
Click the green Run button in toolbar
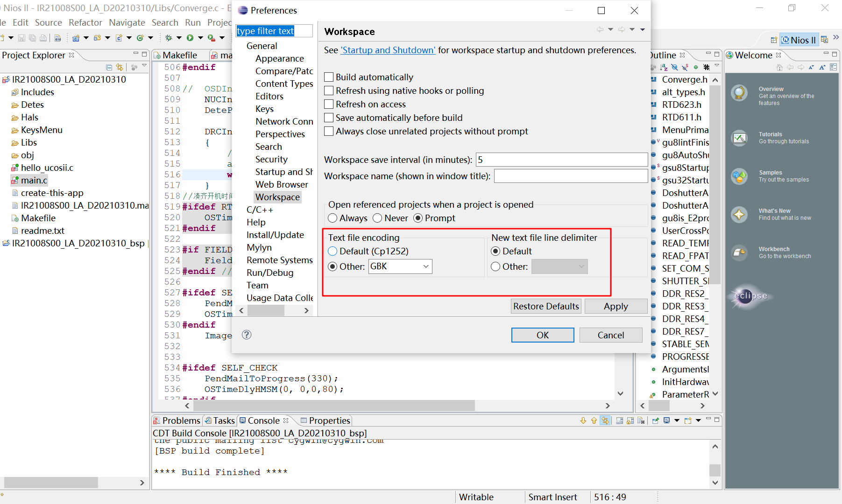point(190,38)
